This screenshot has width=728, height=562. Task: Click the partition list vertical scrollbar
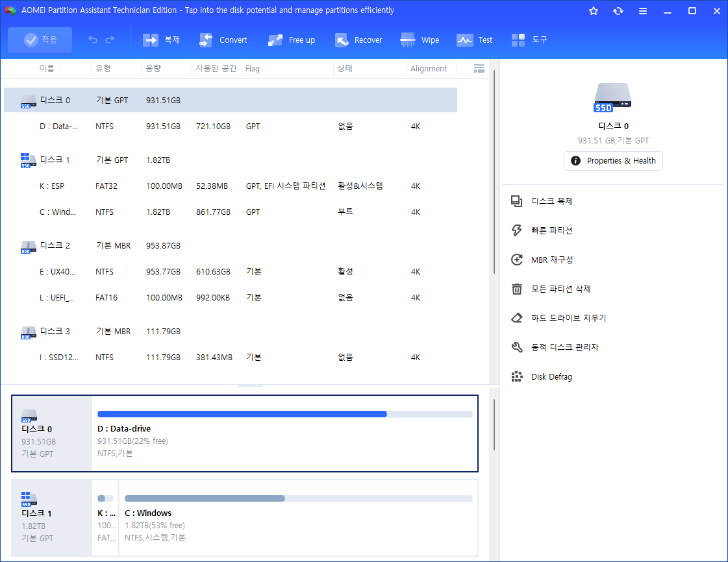click(494, 172)
